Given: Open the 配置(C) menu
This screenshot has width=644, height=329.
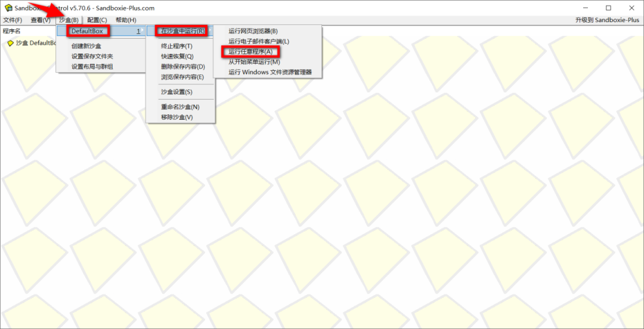Looking at the screenshot, I should coord(97,20).
